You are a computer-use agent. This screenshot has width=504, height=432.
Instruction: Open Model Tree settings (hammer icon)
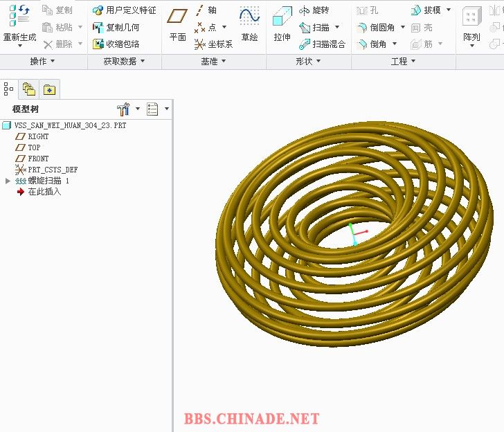pyautogui.click(x=123, y=109)
